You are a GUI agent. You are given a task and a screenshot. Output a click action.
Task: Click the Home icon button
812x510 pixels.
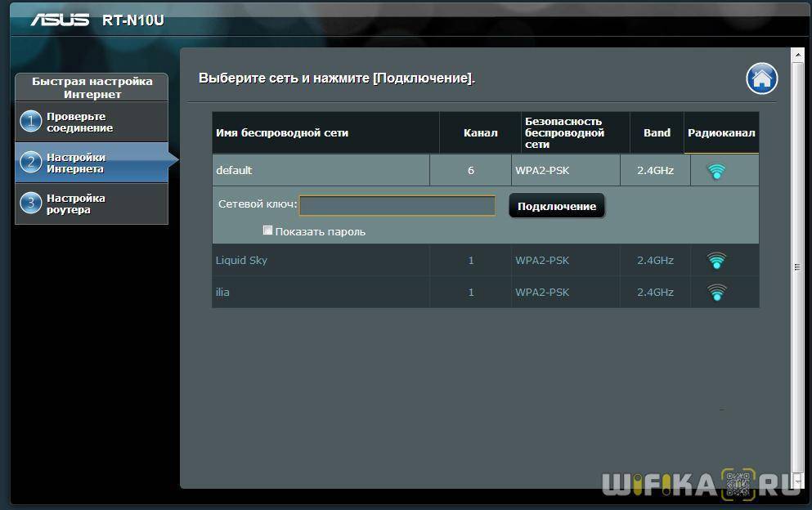[761, 79]
